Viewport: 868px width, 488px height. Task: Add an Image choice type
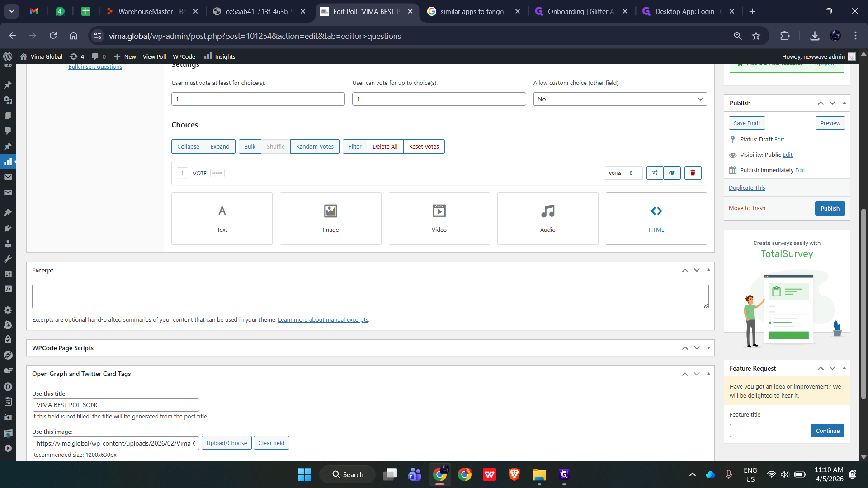(x=330, y=219)
